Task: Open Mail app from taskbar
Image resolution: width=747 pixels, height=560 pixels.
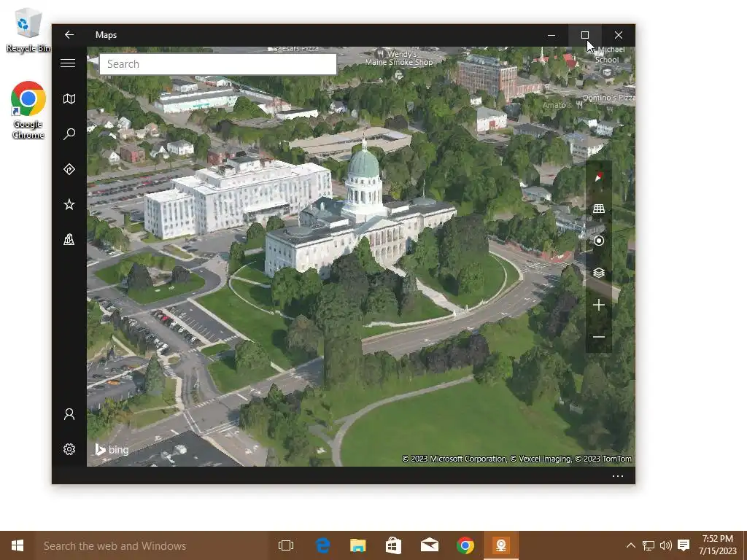Action: (429, 545)
